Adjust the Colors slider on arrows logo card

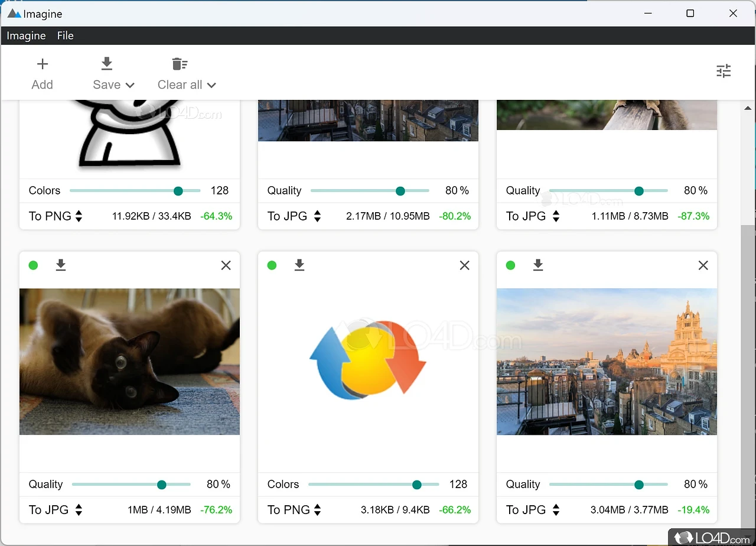(416, 485)
